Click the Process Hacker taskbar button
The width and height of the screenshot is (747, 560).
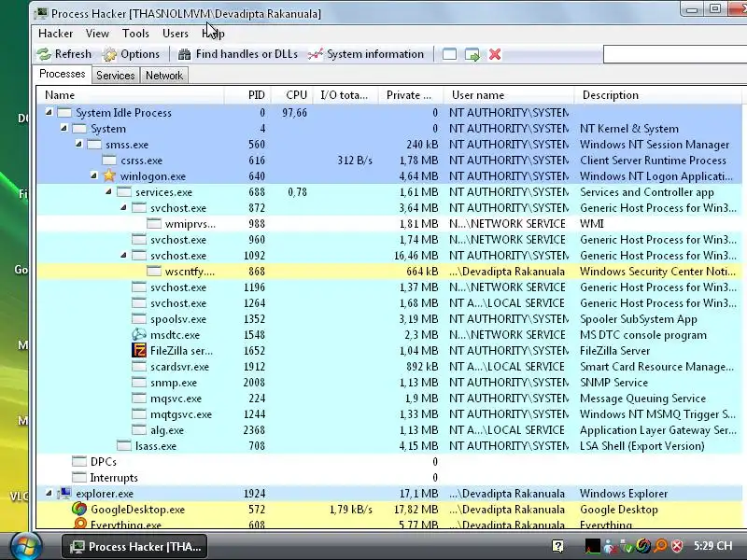tap(134, 546)
